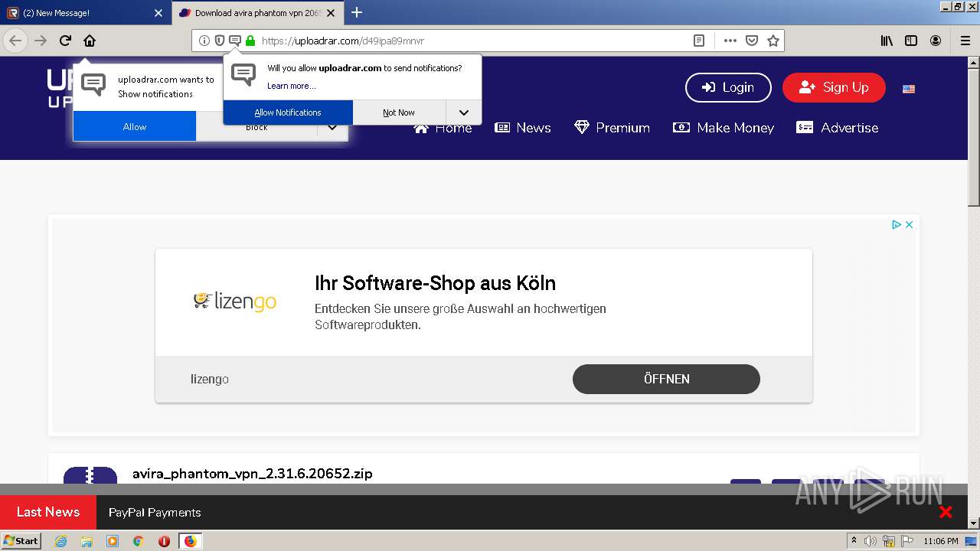Open the Firefox Account menu
980x551 pixels.
936,41
